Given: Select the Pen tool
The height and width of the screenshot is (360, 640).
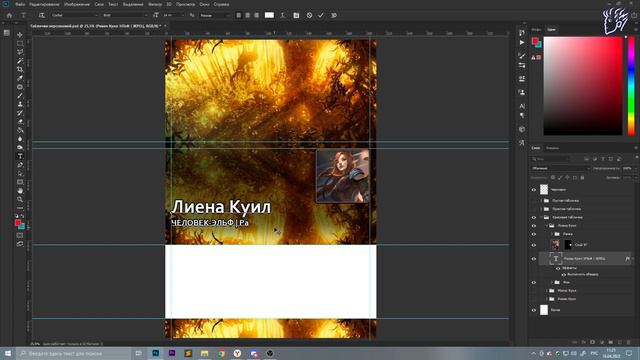Looking at the screenshot, I should coord(20,165).
